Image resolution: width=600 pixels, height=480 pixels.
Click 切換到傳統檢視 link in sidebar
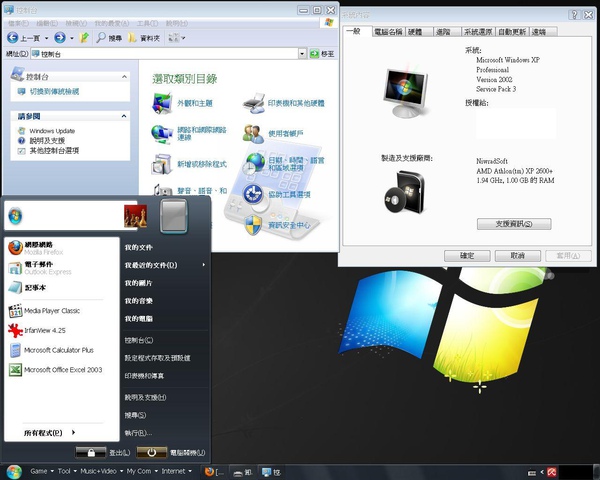click(54, 91)
